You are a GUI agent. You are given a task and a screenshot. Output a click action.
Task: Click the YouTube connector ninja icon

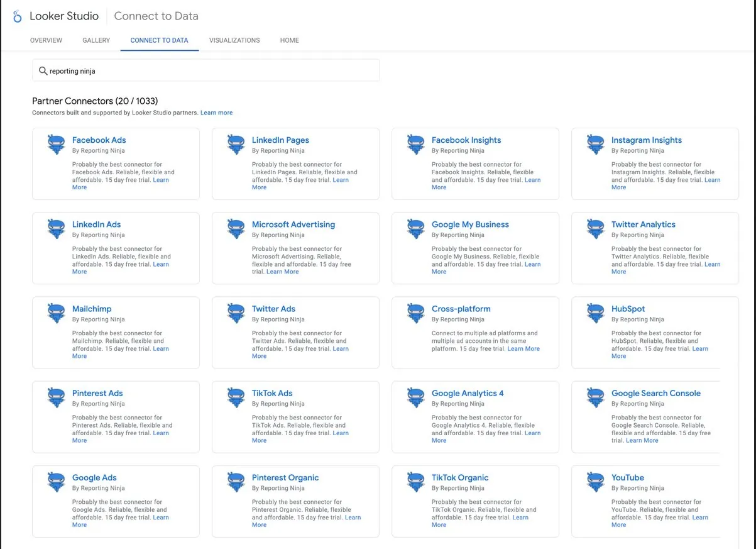click(x=596, y=482)
